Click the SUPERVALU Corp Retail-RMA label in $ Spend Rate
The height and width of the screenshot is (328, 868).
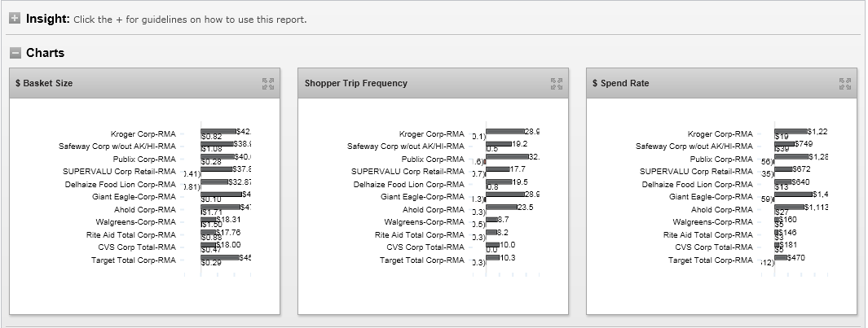tap(696, 172)
